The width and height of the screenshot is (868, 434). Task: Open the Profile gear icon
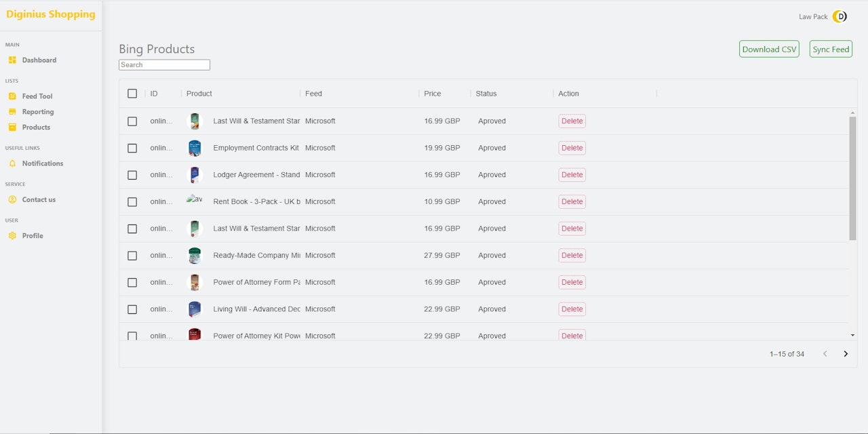(12, 236)
